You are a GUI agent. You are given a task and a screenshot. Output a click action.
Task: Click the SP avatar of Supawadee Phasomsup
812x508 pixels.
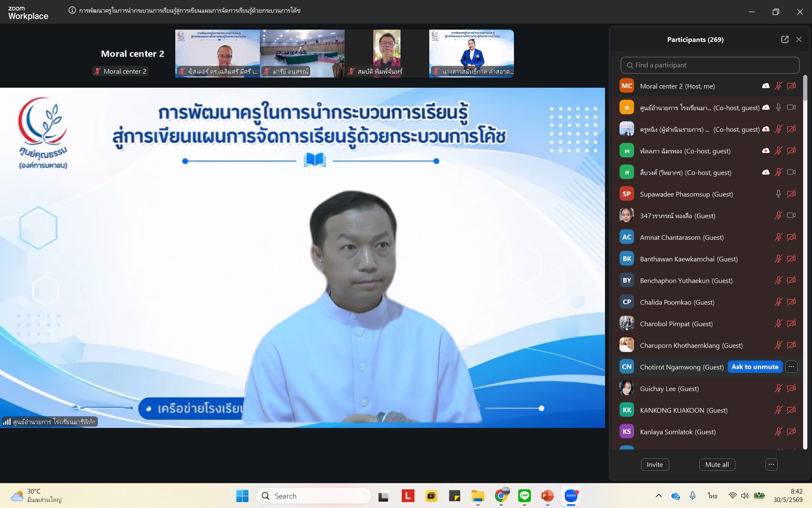click(x=627, y=194)
